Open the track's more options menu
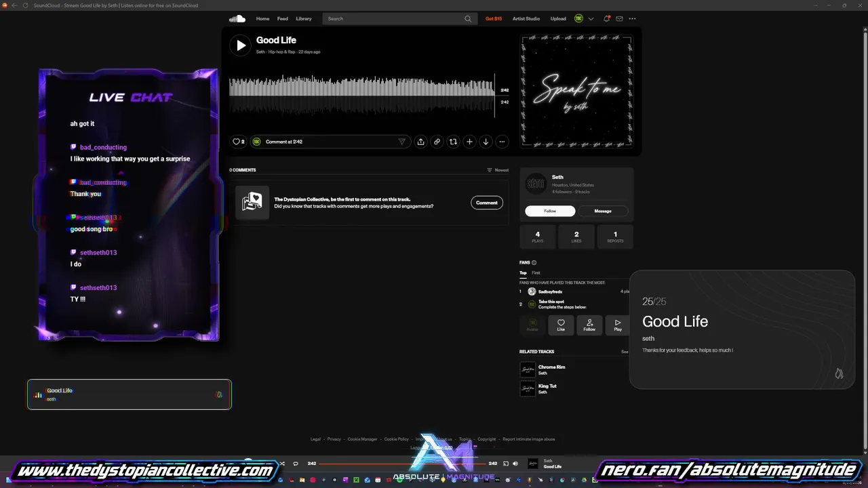This screenshot has height=488, width=868. [x=502, y=142]
